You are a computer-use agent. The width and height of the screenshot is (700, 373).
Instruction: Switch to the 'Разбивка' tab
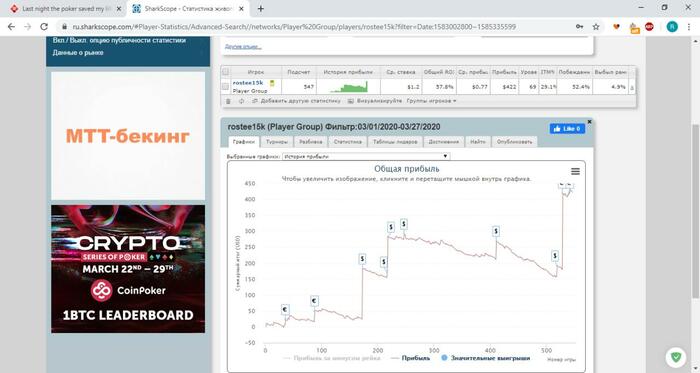point(311,142)
